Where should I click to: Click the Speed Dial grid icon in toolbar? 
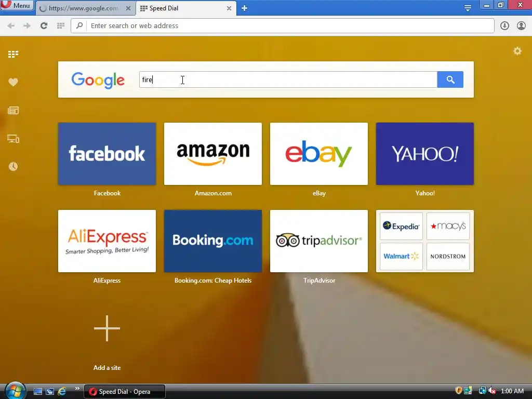click(x=60, y=26)
